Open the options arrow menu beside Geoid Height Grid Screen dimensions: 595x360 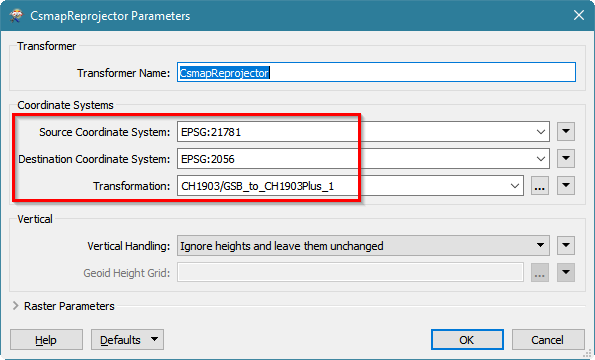[x=566, y=272]
